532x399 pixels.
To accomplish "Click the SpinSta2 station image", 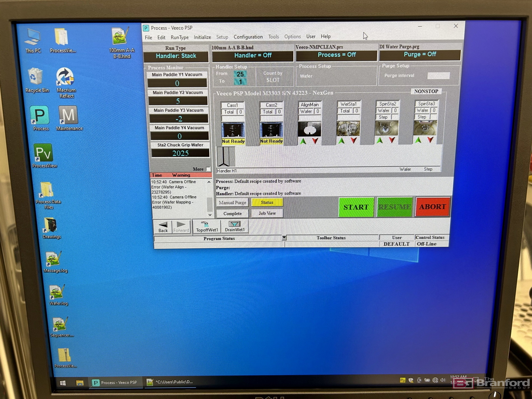I will click(386, 128).
